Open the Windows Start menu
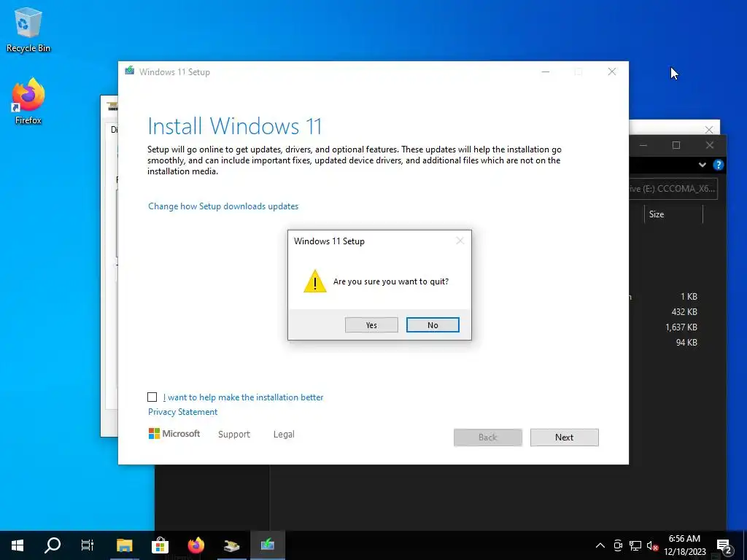Image resolution: width=747 pixels, height=560 pixels. [x=18, y=545]
